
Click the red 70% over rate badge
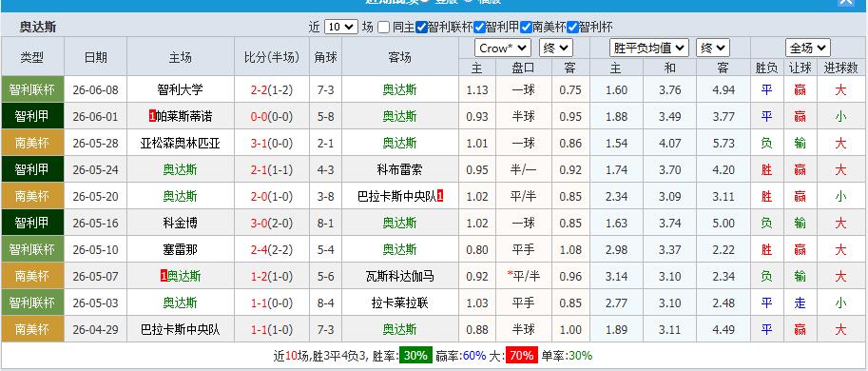point(521,356)
